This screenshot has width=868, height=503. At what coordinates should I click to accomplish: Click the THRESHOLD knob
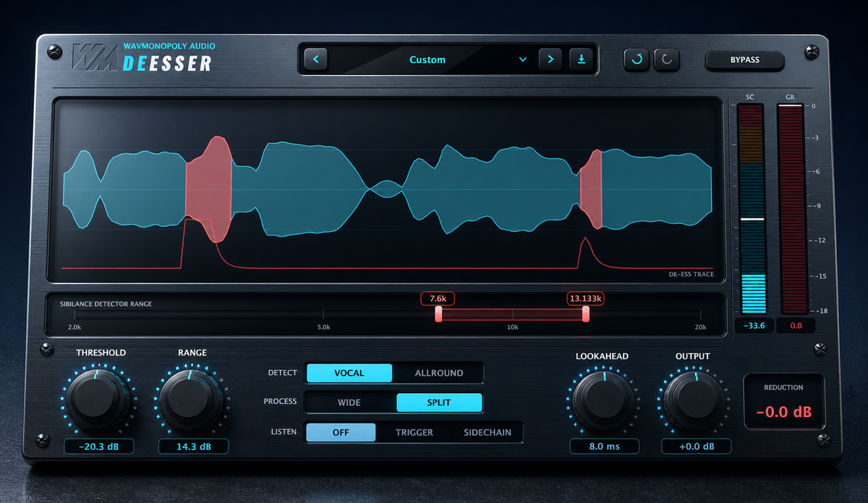98,400
